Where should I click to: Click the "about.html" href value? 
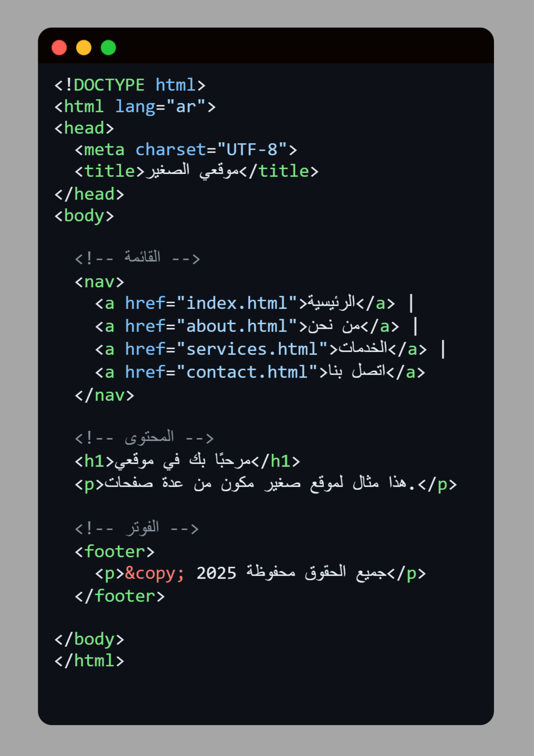(236, 326)
